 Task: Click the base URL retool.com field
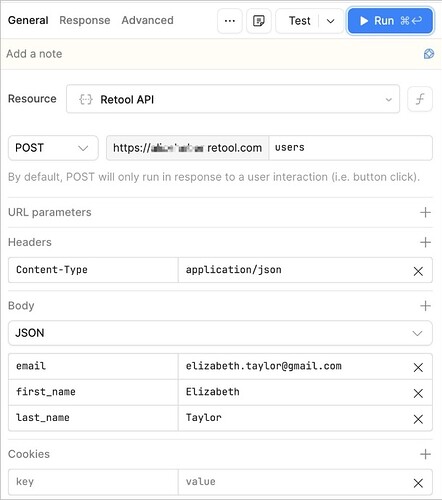pos(187,148)
